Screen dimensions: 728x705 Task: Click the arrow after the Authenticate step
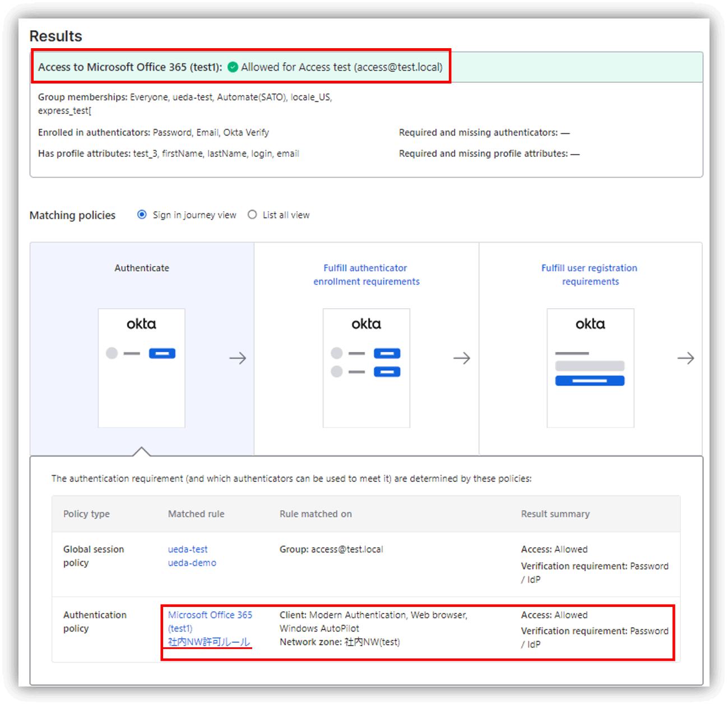(x=238, y=358)
